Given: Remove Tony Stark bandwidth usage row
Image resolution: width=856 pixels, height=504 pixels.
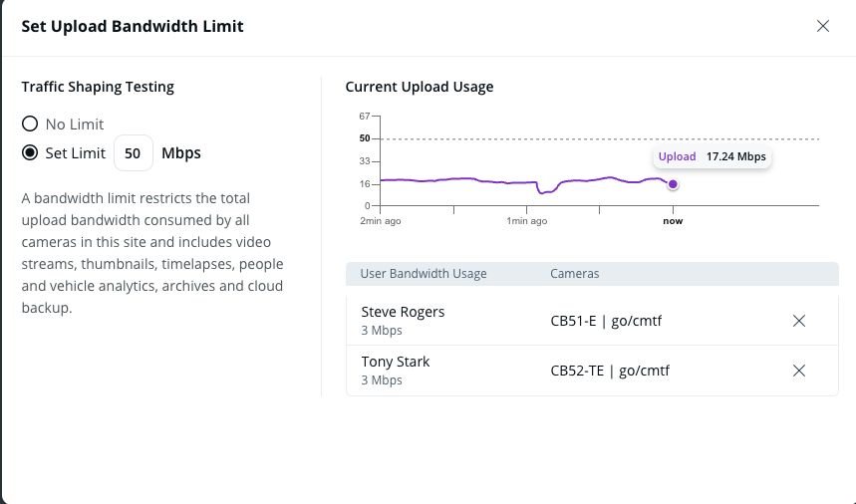Looking at the screenshot, I should pos(798,371).
